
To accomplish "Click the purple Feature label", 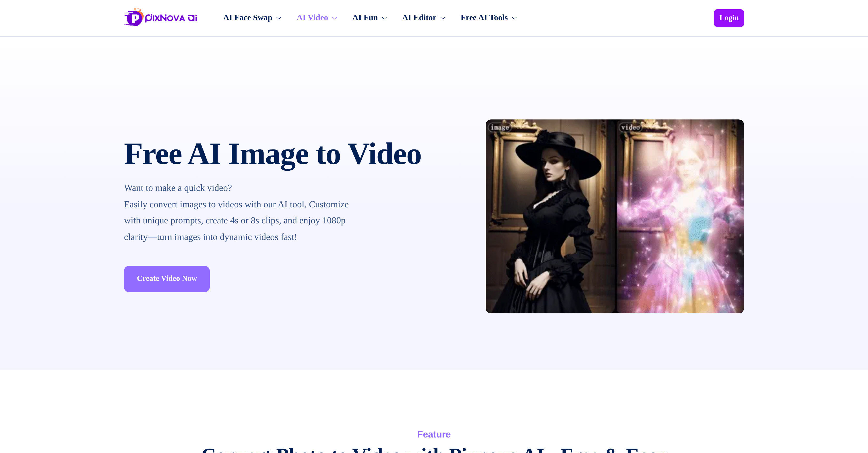I will pos(434,434).
